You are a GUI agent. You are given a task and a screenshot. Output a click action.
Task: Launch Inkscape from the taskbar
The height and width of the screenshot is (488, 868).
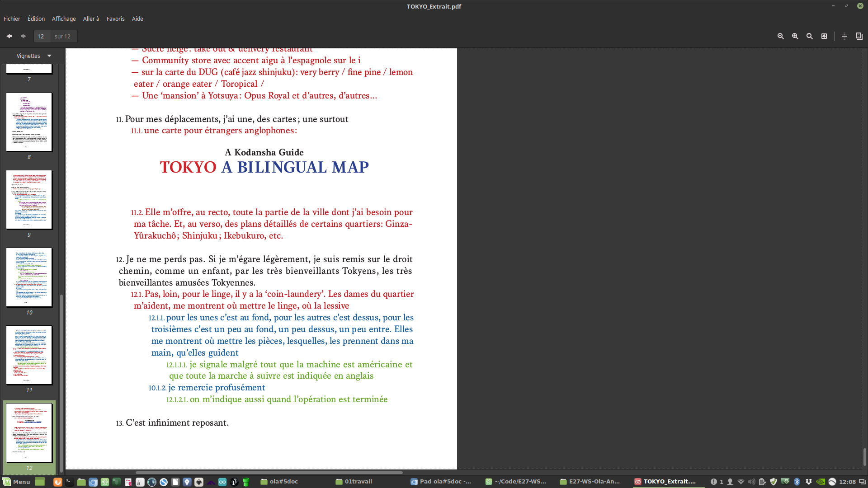point(199,482)
